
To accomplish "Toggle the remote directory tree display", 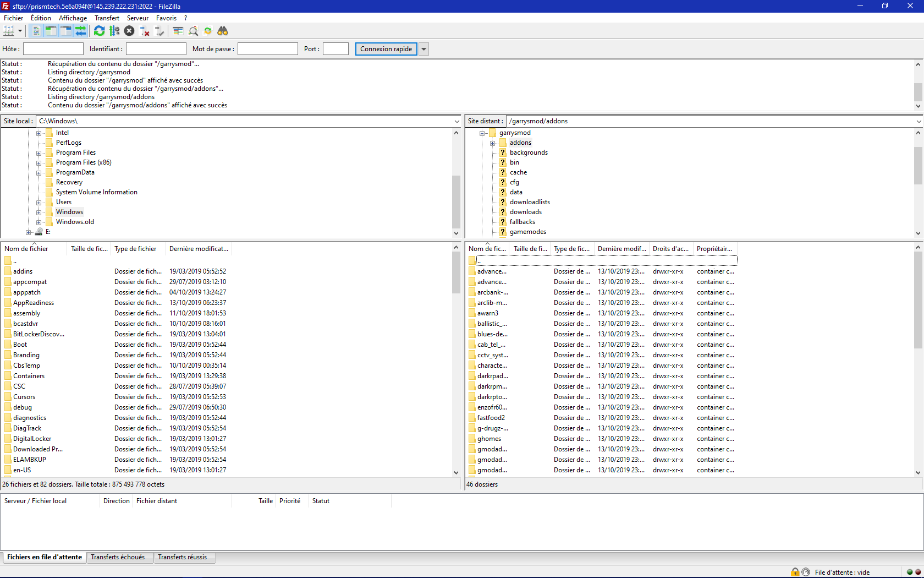I will (65, 31).
